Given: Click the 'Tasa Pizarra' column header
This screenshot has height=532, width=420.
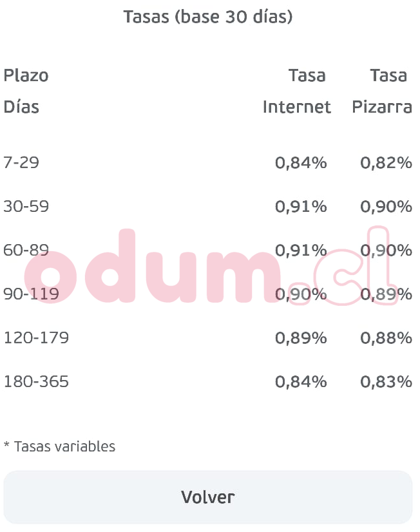Looking at the screenshot, I should pos(382,91).
